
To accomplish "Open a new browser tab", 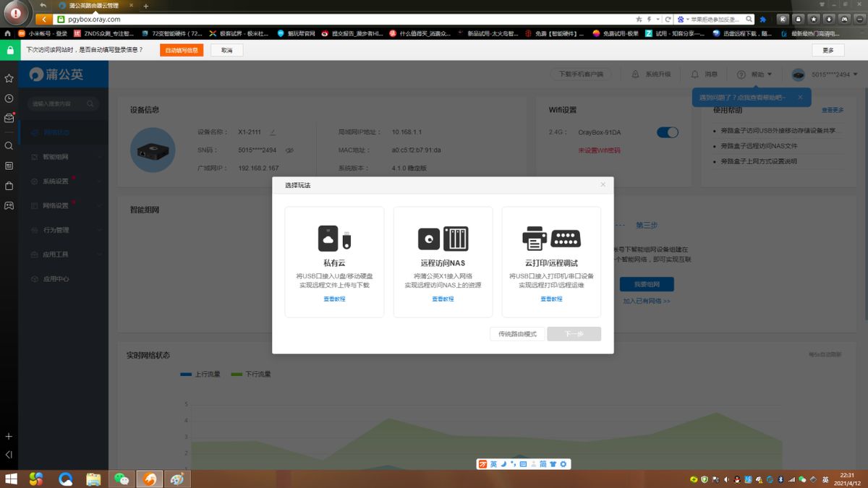I will [x=146, y=6].
